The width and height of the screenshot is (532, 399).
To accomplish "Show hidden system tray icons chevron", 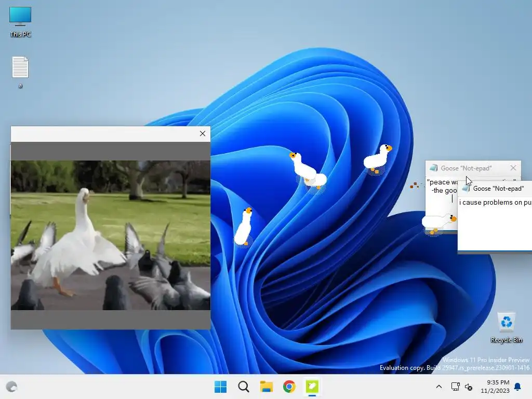I will [x=438, y=387].
